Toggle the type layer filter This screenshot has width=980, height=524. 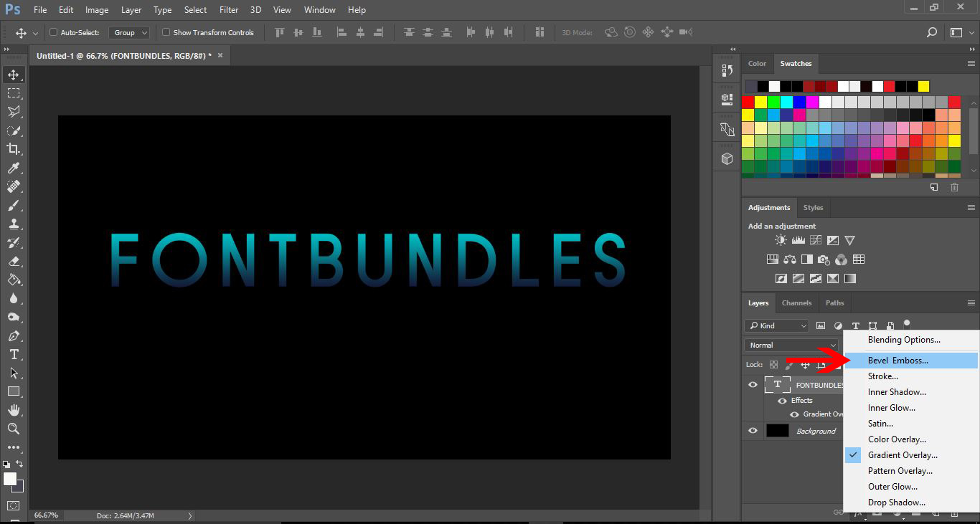click(x=855, y=325)
